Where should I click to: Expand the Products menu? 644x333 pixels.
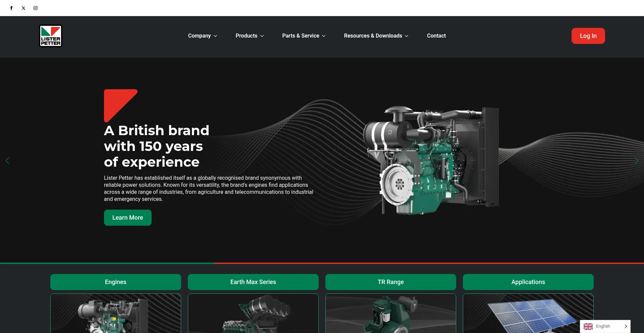point(250,36)
